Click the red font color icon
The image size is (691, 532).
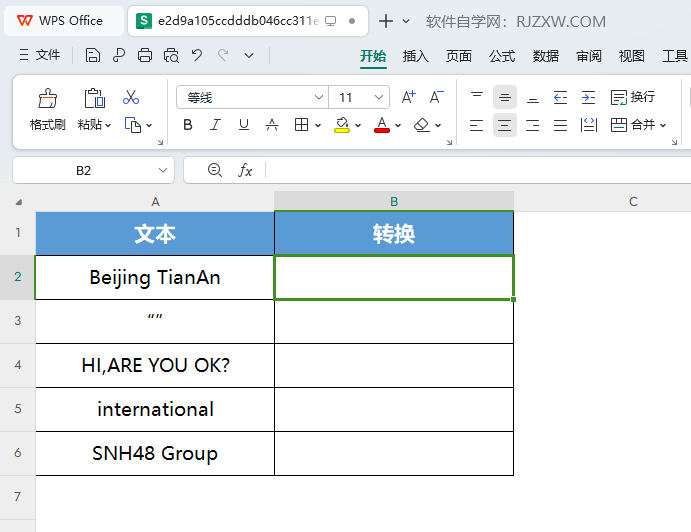pyautogui.click(x=382, y=125)
